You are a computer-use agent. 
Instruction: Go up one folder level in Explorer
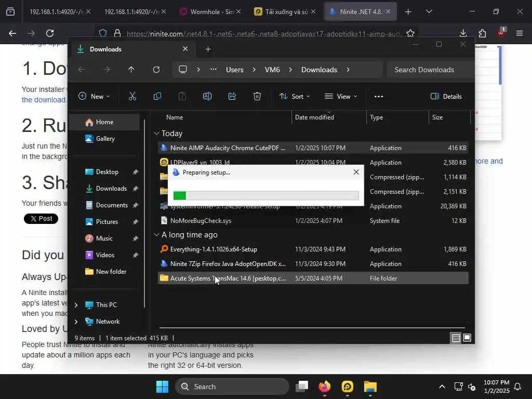(131, 70)
